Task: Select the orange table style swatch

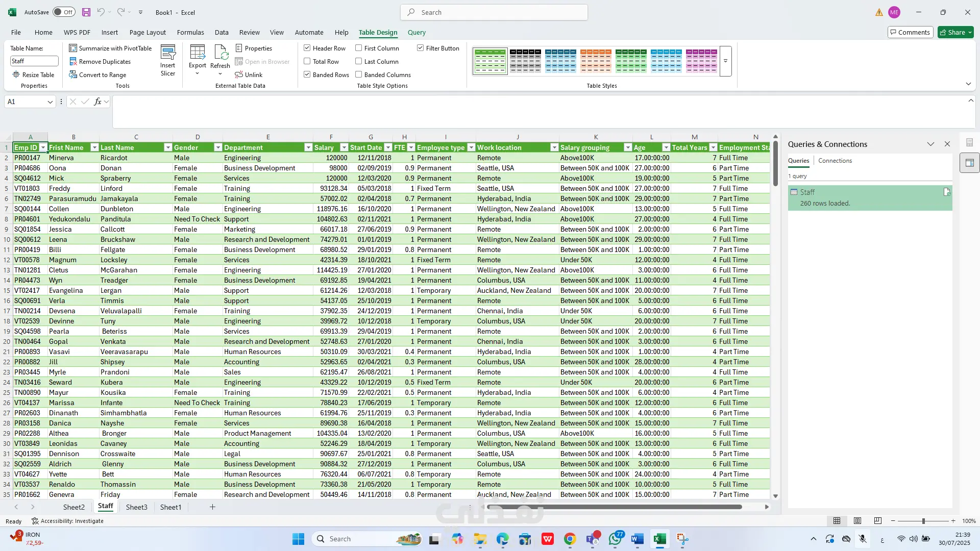Action: [x=596, y=61]
